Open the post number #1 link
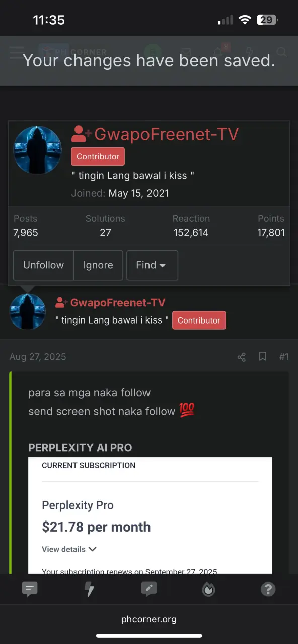 click(284, 357)
